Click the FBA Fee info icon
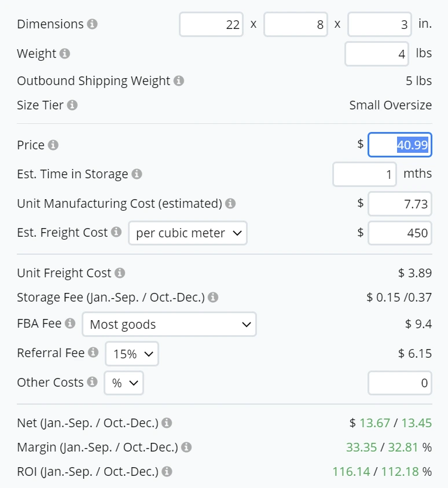This screenshot has width=448, height=488. tap(69, 324)
